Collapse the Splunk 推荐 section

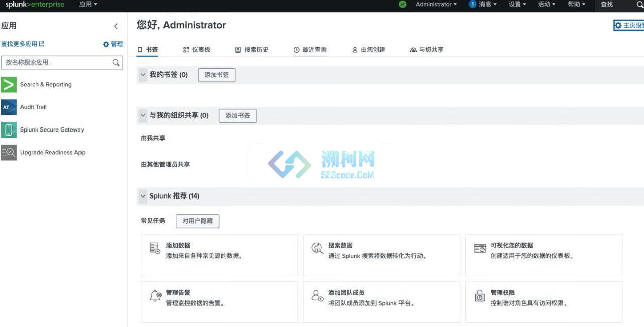tap(143, 196)
